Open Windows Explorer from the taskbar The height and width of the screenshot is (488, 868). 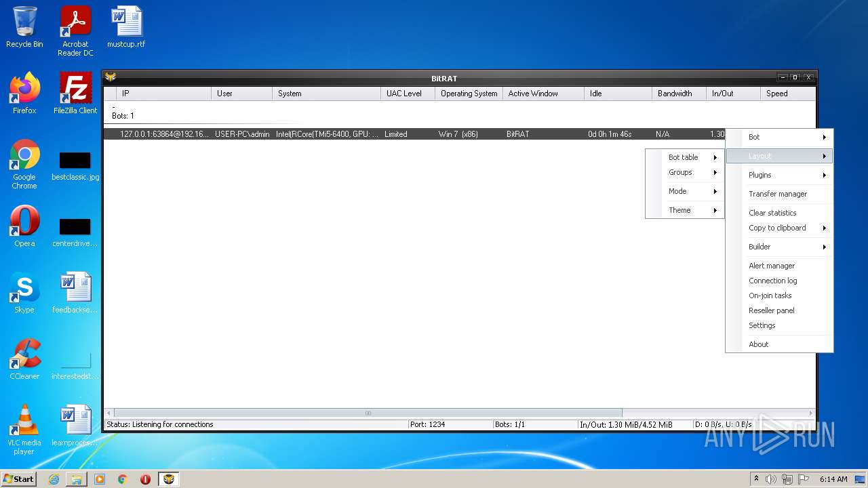pos(77,479)
